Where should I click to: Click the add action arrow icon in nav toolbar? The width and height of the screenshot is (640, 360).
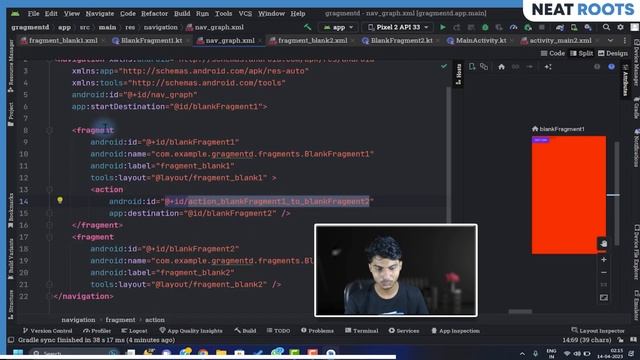coord(529,67)
